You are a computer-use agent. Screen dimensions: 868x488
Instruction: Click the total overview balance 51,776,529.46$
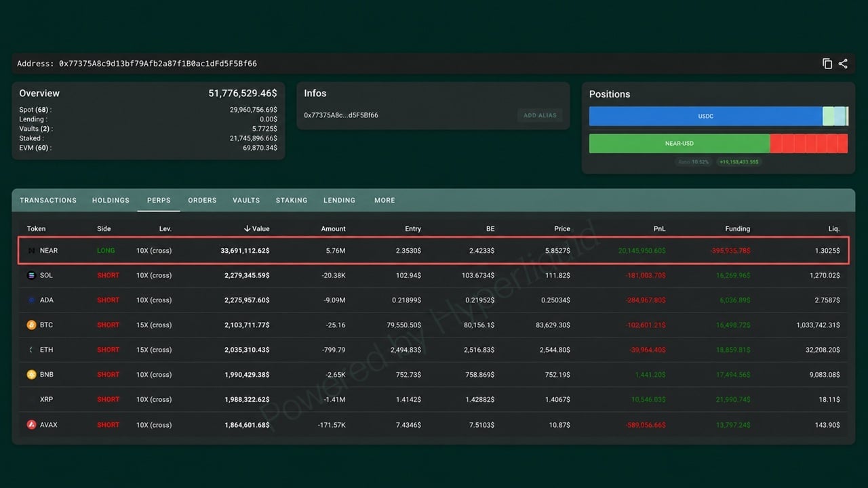click(243, 94)
